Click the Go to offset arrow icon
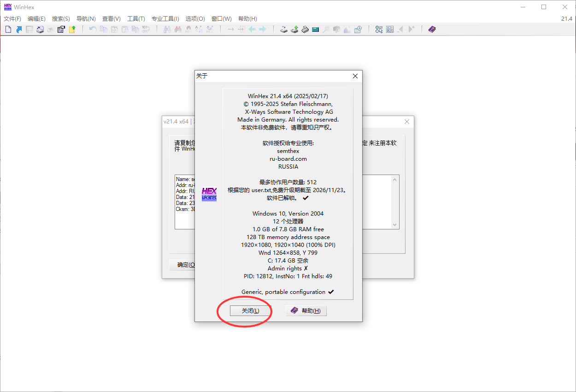This screenshot has width=576, height=392. coord(231,29)
